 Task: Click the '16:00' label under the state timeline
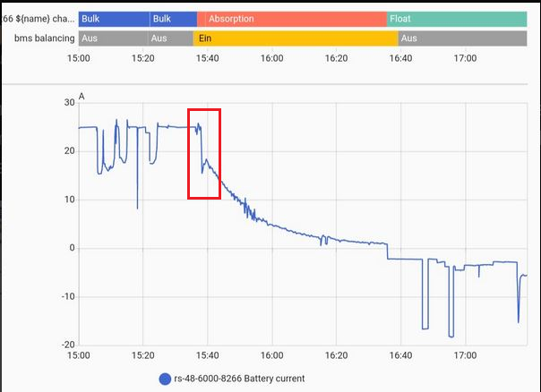(x=272, y=58)
